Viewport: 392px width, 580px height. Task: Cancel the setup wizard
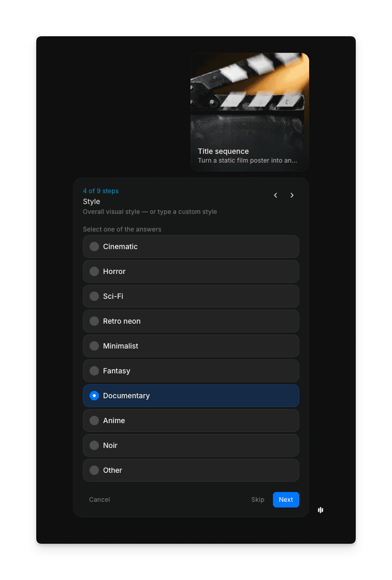pos(99,500)
